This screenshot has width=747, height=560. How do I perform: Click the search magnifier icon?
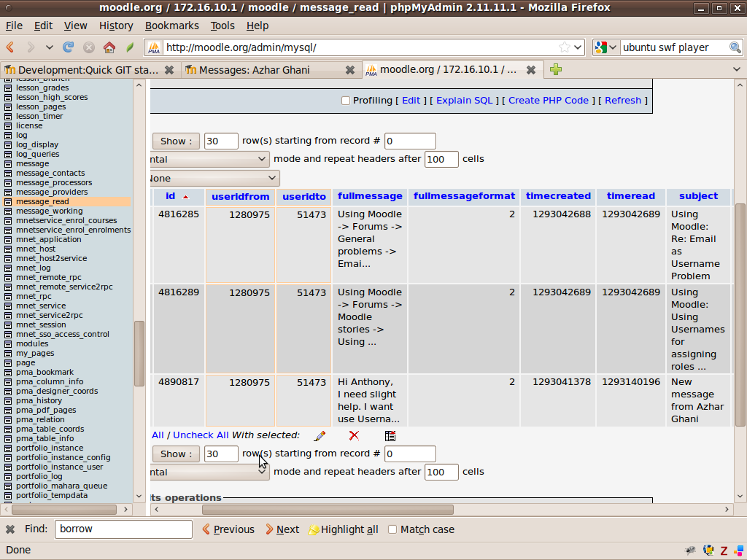735,47
